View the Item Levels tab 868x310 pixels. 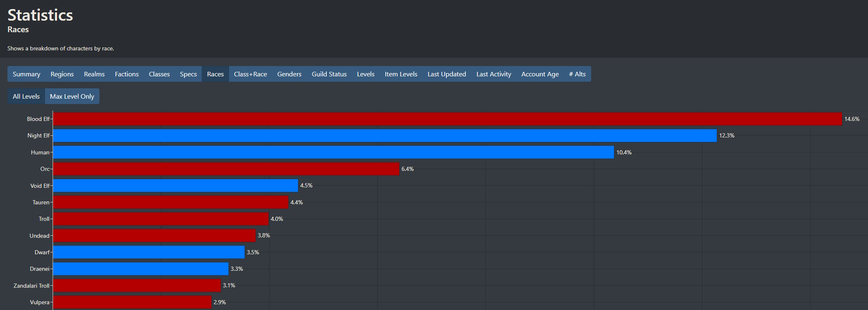click(x=401, y=74)
